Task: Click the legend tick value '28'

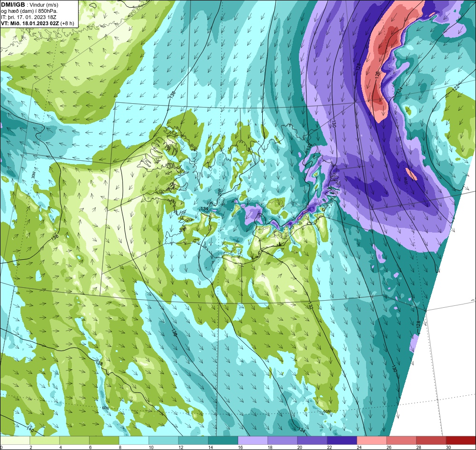Action: pyautogui.click(x=418, y=447)
